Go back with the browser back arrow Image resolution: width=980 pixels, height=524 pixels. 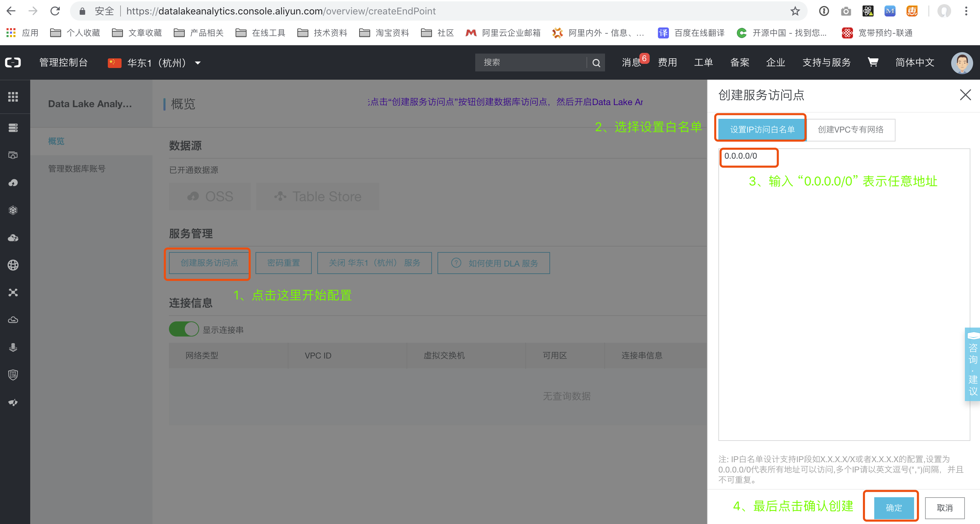[x=11, y=11]
